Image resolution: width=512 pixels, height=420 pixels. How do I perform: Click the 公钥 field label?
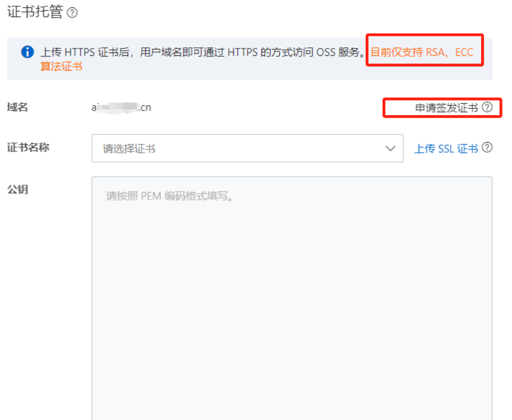click(18, 189)
